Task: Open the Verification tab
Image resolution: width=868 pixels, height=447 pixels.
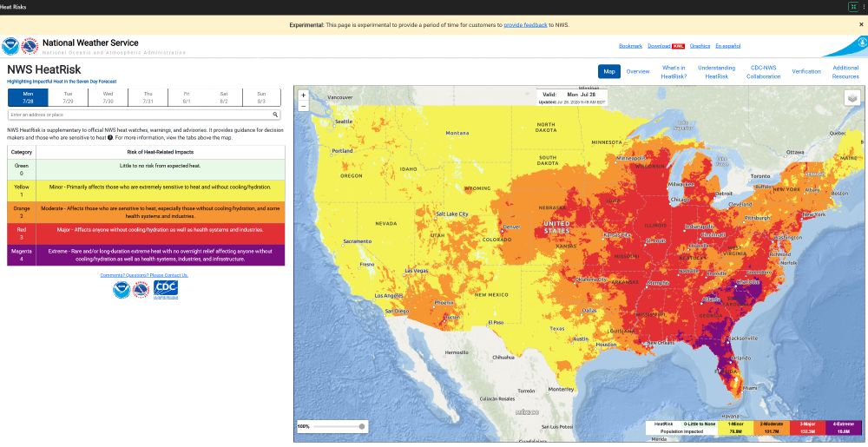Action: [x=806, y=71]
